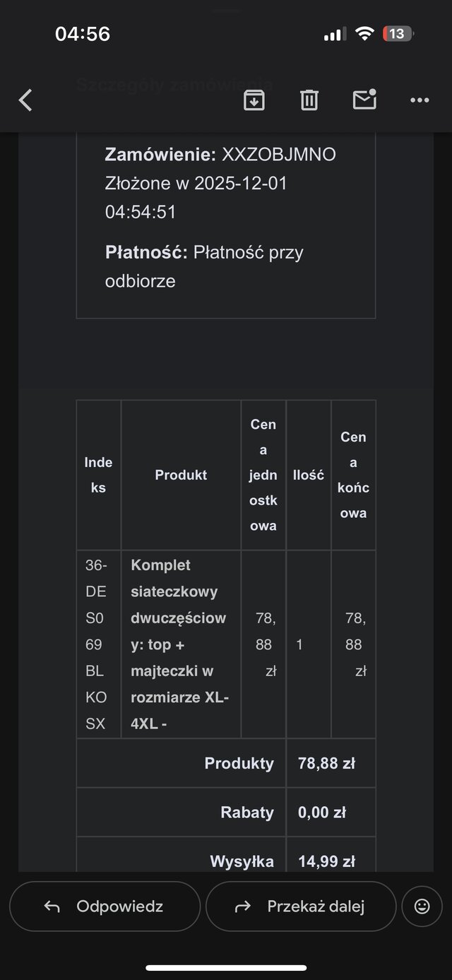
Task: Tap the back arrow icon
Action: (x=25, y=100)
